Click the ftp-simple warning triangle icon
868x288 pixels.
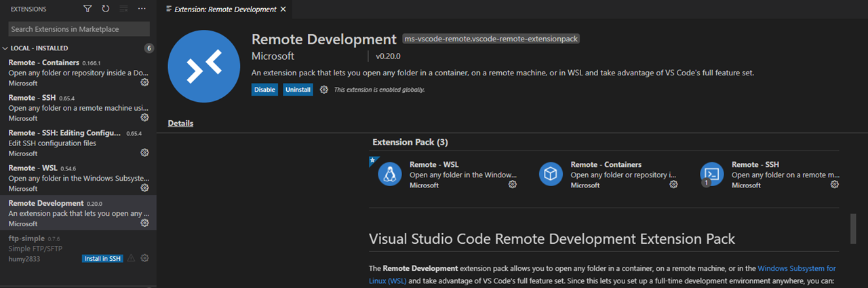click(131, 258)
